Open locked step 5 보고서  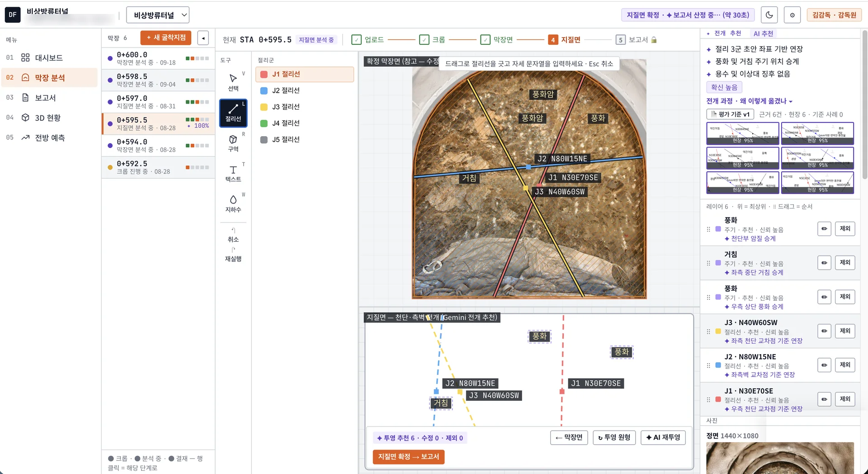(x=636, y=40)
